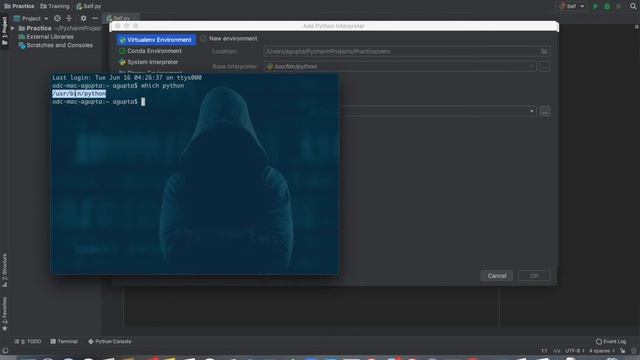The image size is (640, 360).
Task: Select System Interpreter option
Action: tap(149, 62)
